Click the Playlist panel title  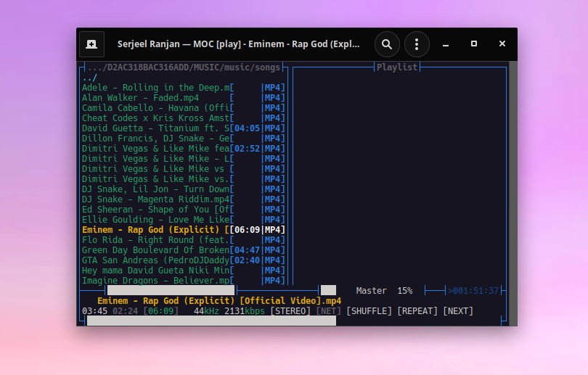coord(397,67)
